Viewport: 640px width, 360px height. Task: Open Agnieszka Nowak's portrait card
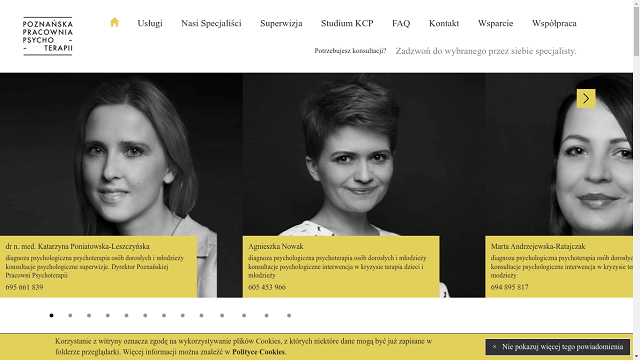tap(364, 185)
